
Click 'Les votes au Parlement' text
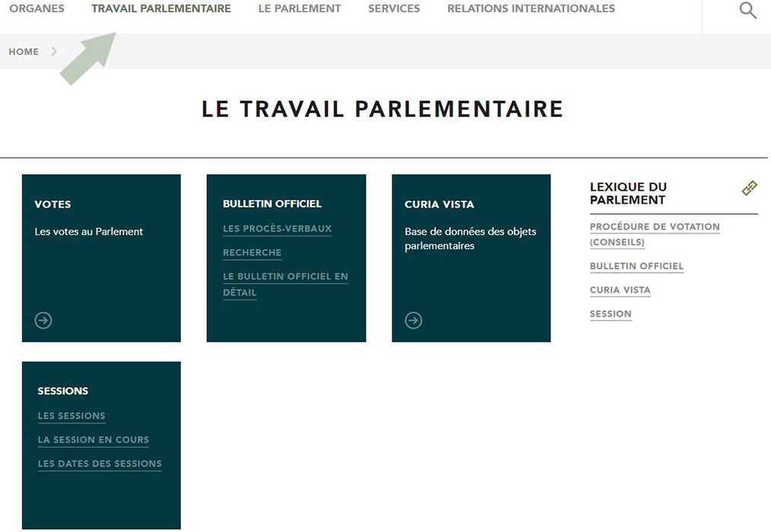pos(88,232)
